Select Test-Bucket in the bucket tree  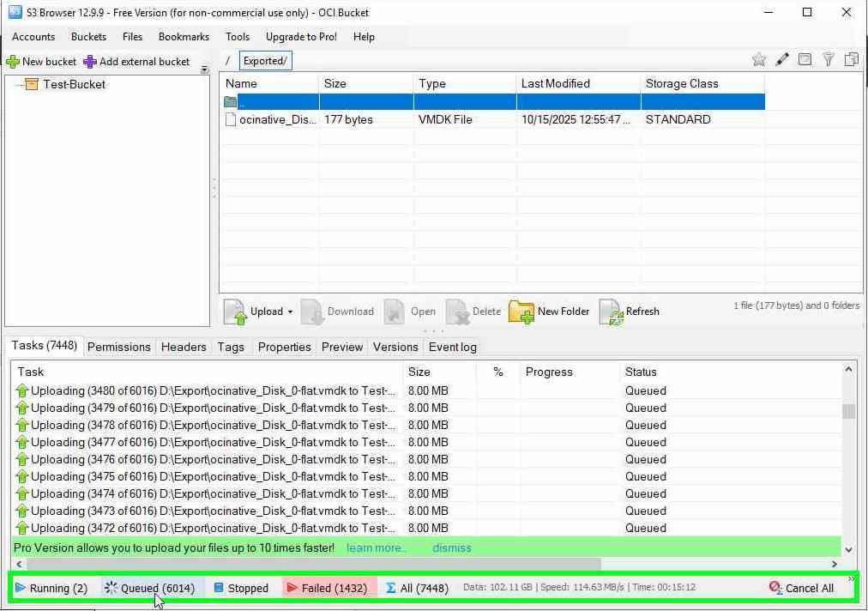pyautogui.click(x=74, y=84)
